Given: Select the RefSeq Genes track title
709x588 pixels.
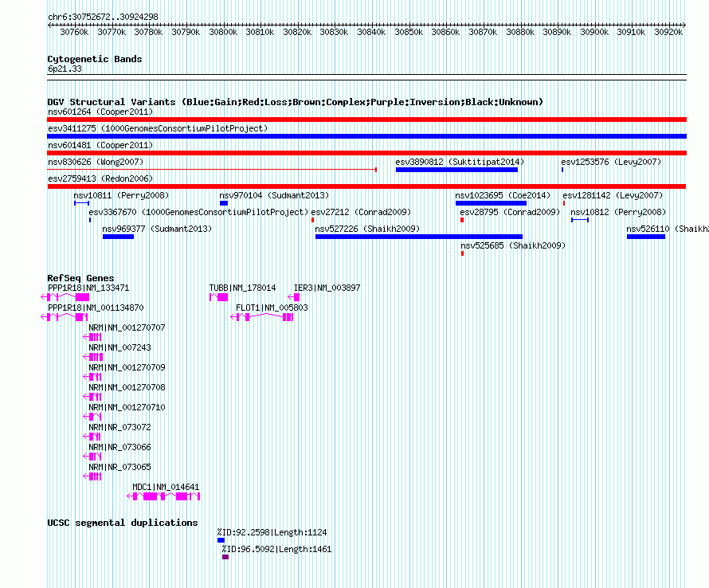Looking at the screenshot, I should (80, 278).
